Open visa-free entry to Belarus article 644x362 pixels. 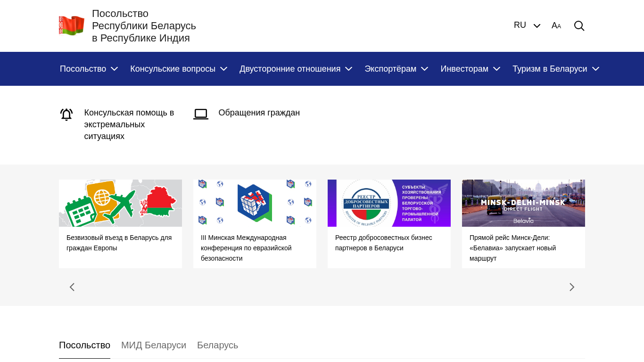119,243
